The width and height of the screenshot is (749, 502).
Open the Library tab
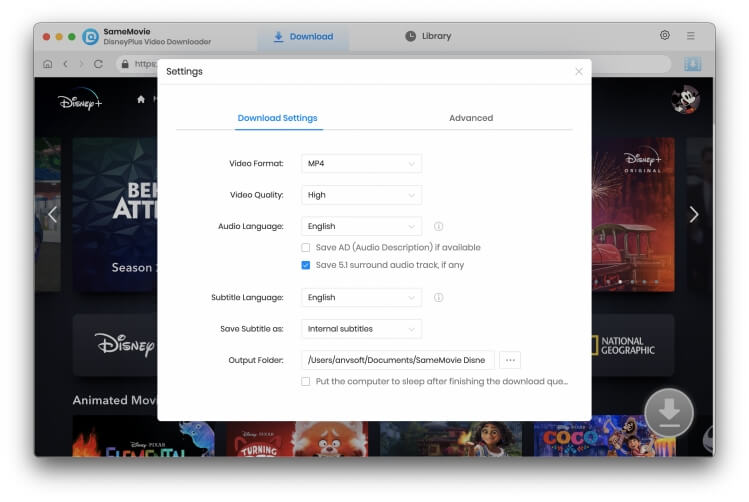tap(428, 36)
